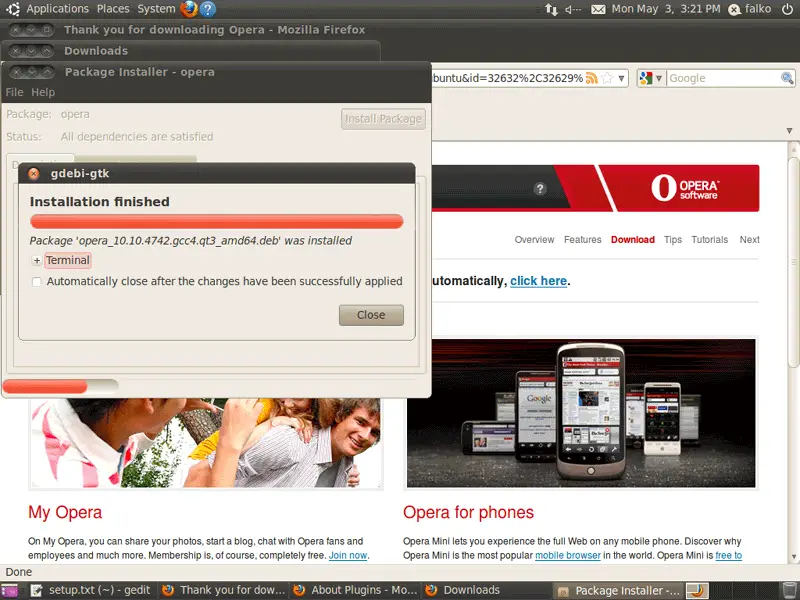Viewport: 800px width, 600px height.
Task: Click the network connection indicator icon
Action: (551, 9)
